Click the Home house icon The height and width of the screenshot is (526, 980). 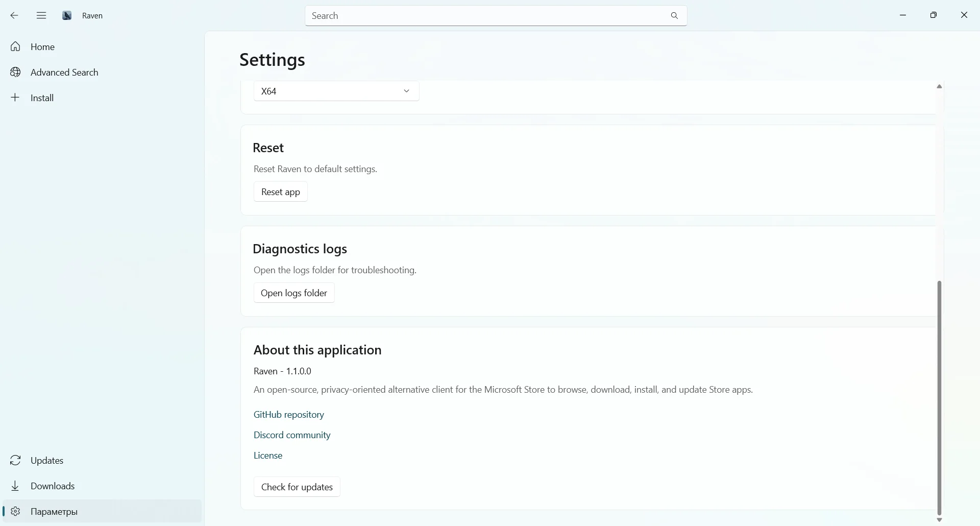pyautogui.click(x=16, y=47)
